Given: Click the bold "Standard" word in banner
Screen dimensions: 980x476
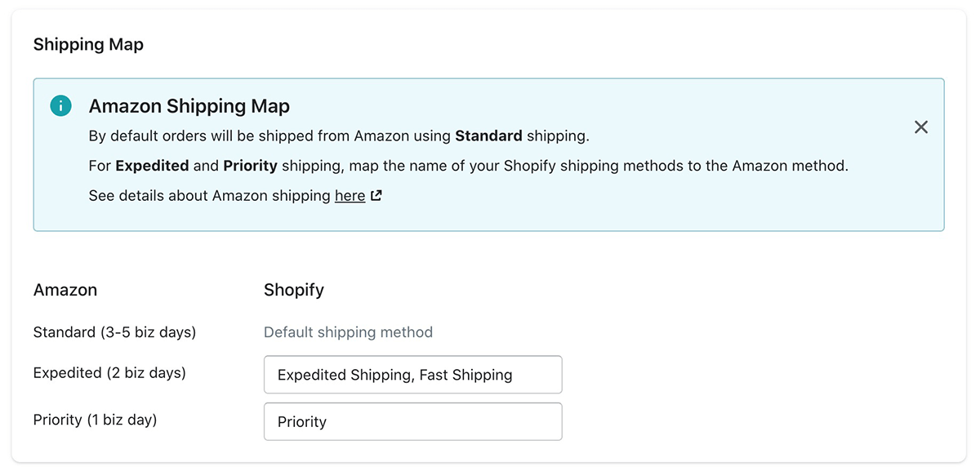Looking at the screenshot, I should click(x=488, y=136).
